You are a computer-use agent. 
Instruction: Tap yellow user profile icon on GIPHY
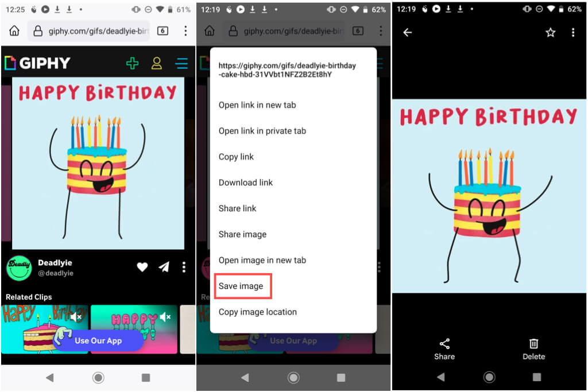click(157, 63)
